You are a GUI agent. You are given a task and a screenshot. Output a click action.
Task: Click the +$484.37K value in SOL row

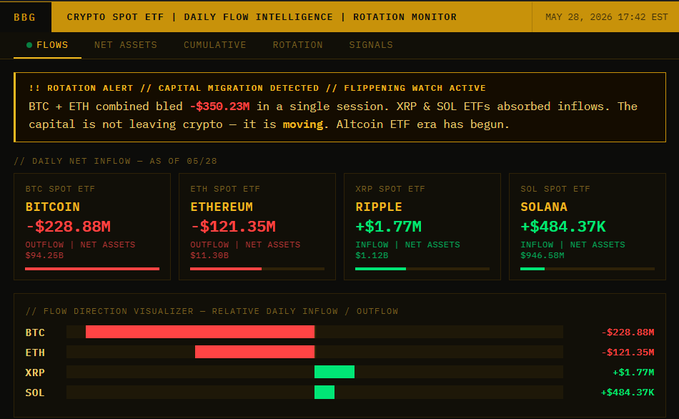(x=627, y=393)
